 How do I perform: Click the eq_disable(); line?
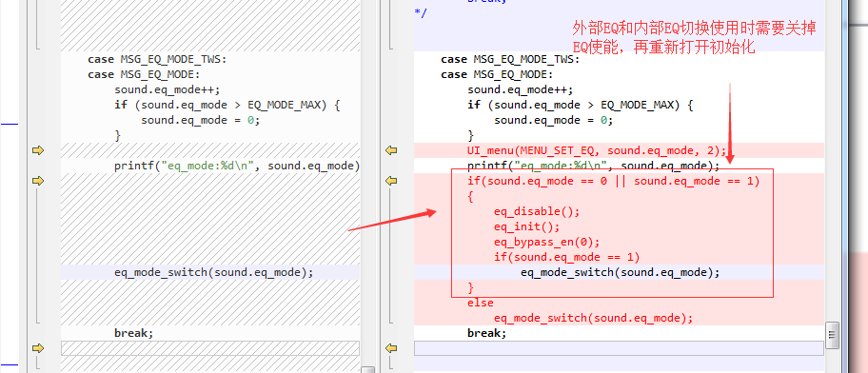[x=537, y=211]
